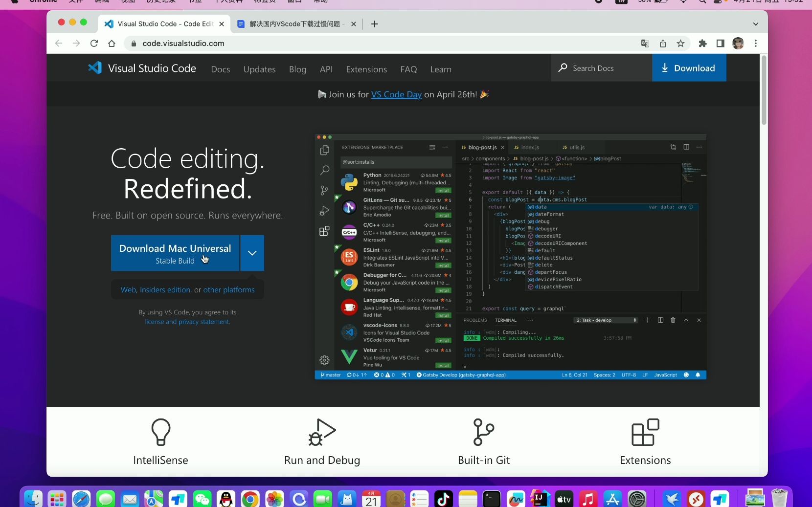
Task: Reload the page with the refresh icon
Action: [x=94, y=43]
